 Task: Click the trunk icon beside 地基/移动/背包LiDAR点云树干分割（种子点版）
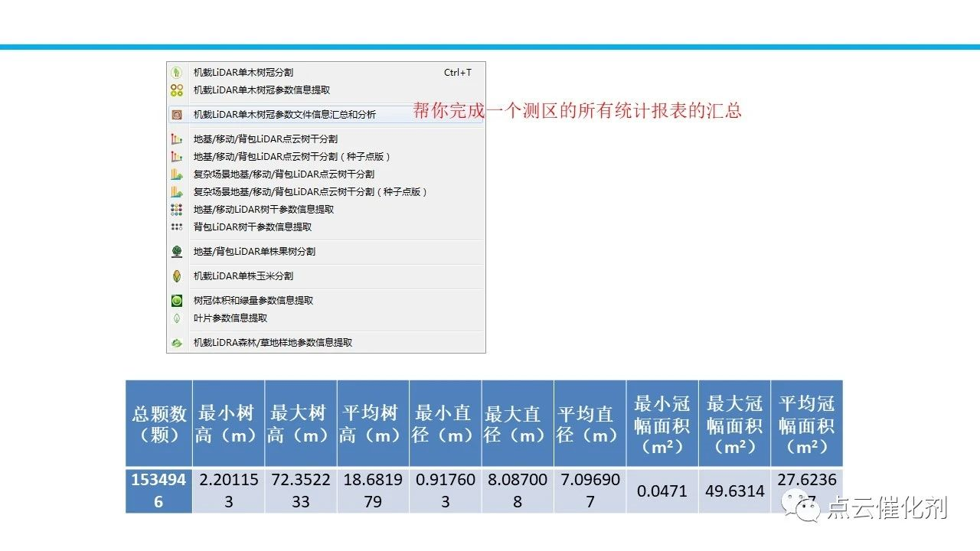177,157
